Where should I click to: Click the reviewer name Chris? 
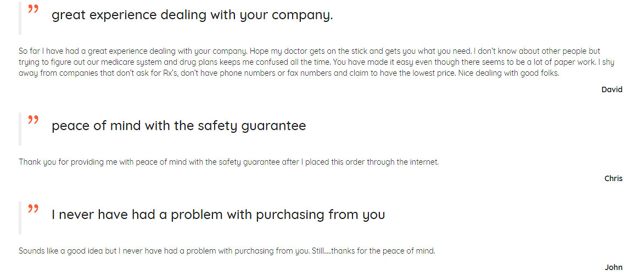[x=614, y=178]
